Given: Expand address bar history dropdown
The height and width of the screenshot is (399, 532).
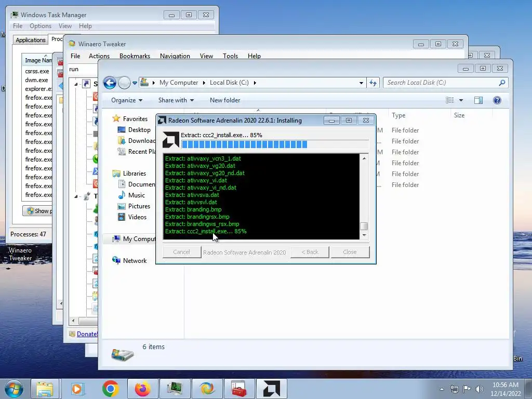Looking at the screenshot, I should coord(361,83).
